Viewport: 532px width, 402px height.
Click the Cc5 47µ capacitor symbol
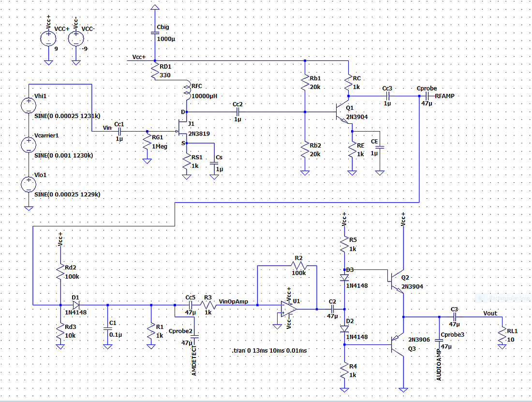tap(191, 305)
